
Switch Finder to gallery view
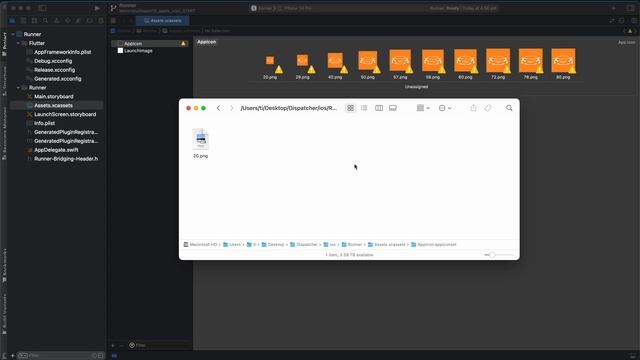pos(393,108)
